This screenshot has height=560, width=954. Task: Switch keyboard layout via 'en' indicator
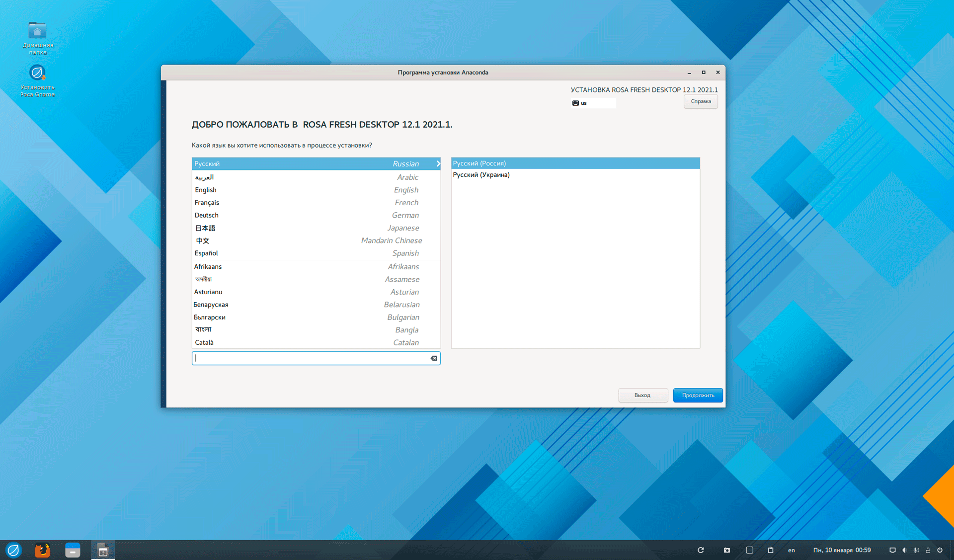click(792, 550)
